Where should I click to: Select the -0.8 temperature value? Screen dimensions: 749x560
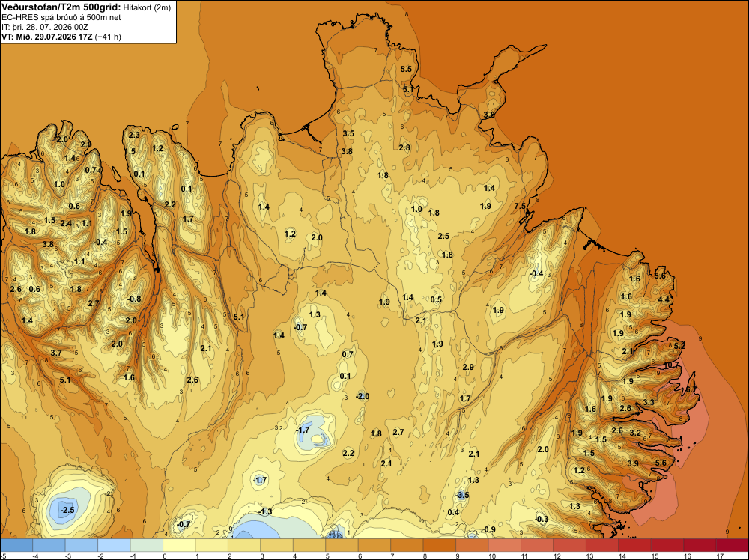(x=134, y=299)
